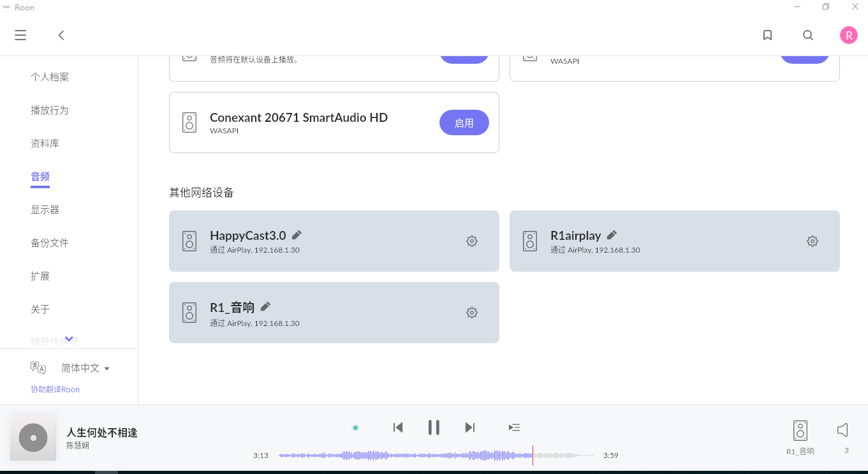
Task: Open the play queue icon
Action: click(515, 427)
